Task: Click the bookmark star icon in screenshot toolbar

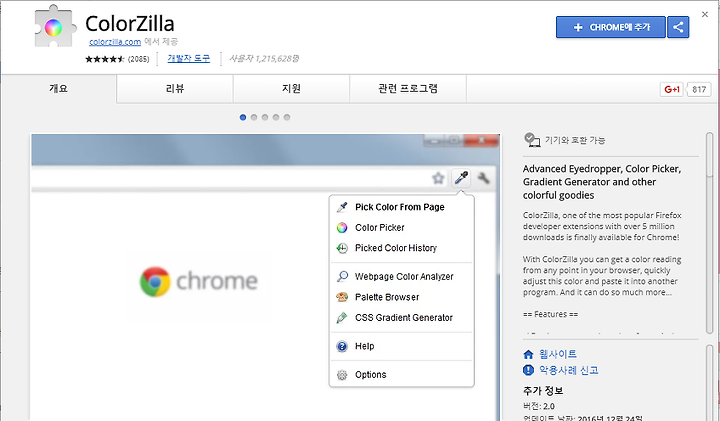Action: [x=439, y=178]
